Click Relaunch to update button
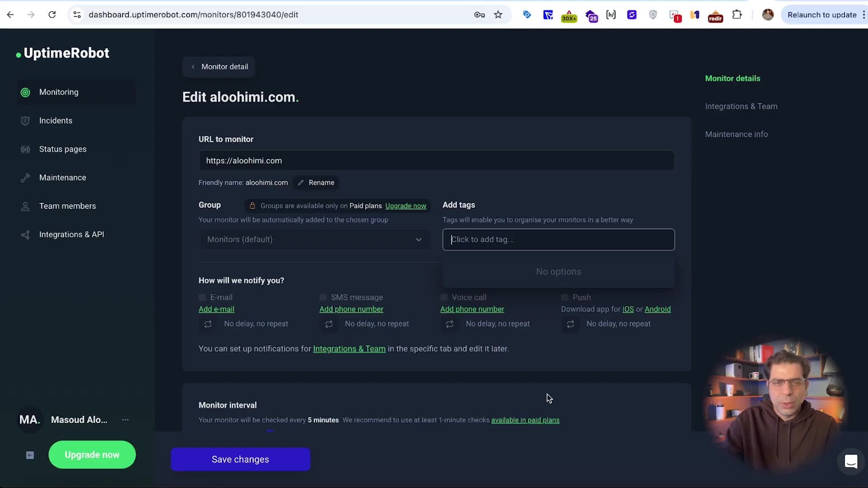The width and height of the screenshot is (868, 488). pyautogui.click(x=822, y=15)
